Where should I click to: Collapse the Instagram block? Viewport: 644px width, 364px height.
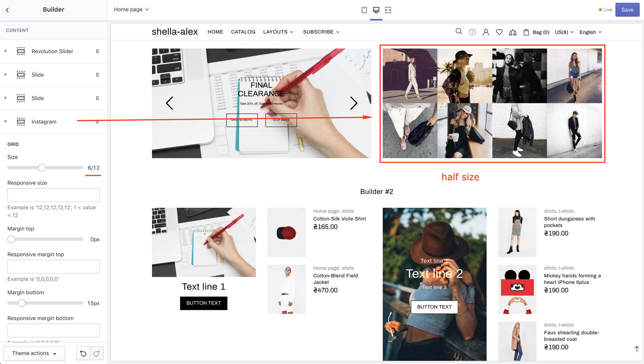pyautogui.click(x=6, y=122)
